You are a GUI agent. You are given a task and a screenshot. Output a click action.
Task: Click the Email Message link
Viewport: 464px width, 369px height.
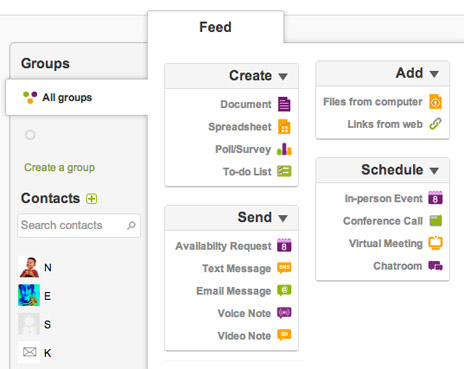[234, 291]
